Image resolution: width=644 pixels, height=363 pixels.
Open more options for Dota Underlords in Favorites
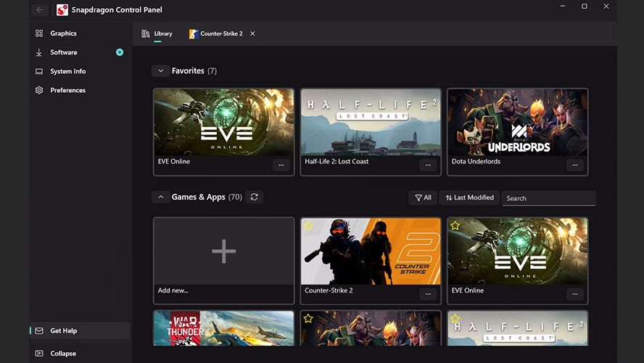[x=575, y=166]
